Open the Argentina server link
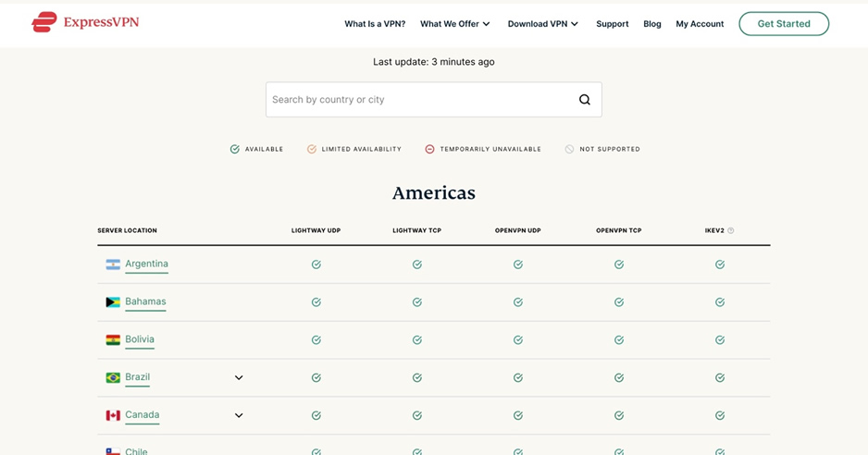868x455 pixels. (147, 264)
